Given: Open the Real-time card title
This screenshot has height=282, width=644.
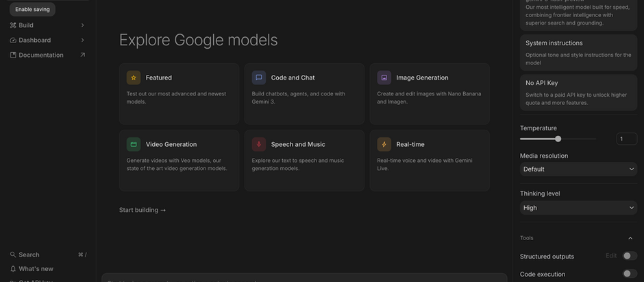Looking at the screenshot, I should point(410,145).
